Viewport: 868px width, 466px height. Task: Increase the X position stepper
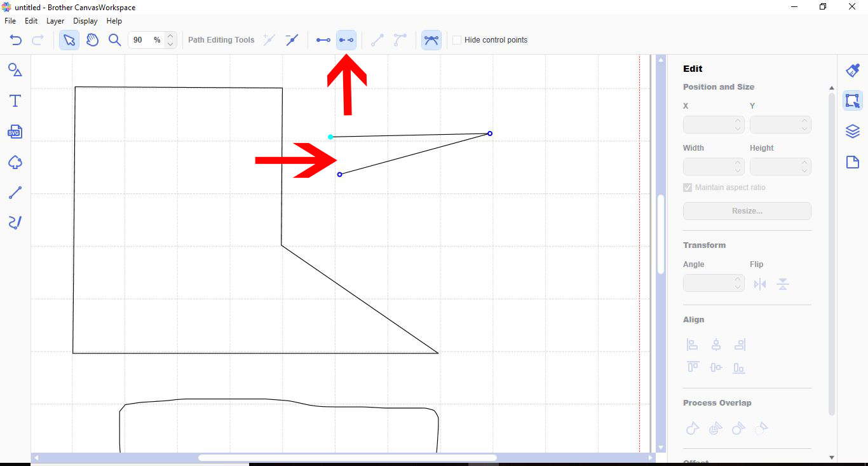738,120
